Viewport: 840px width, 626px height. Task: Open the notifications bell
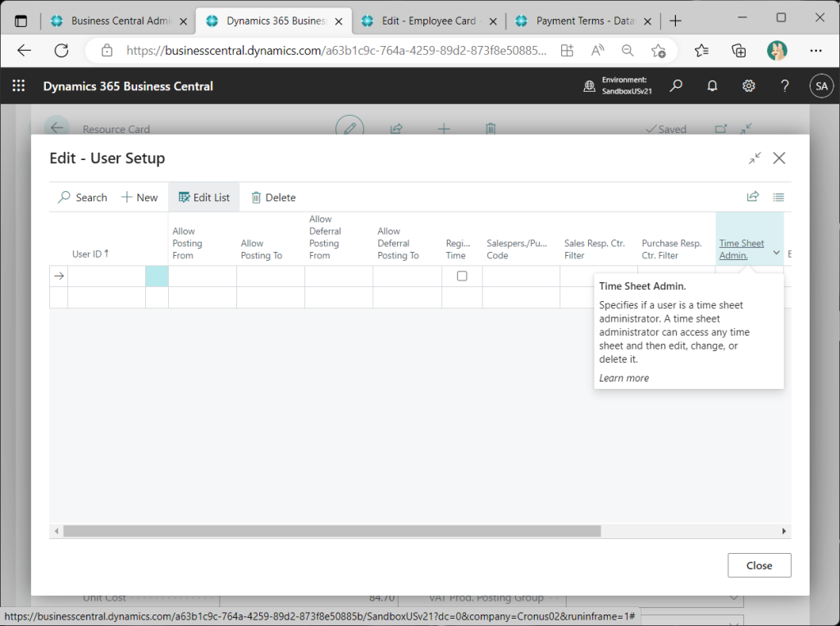pyautogui.click(x=712, y=86)
